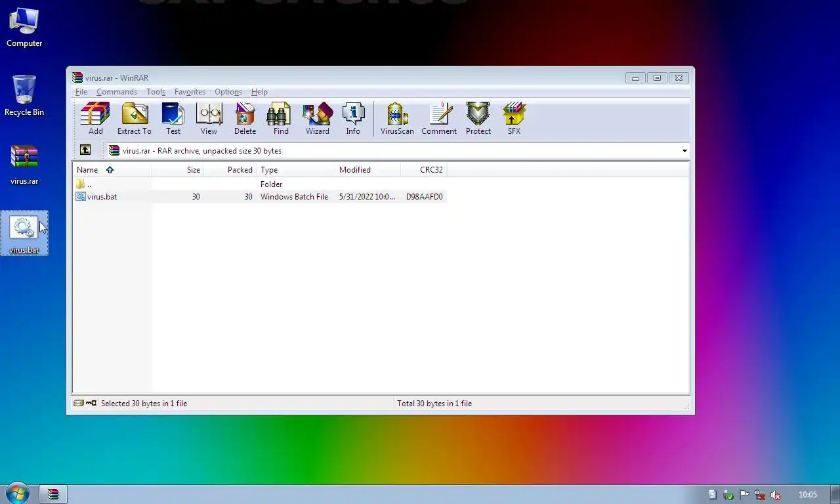Click the muted volume tray icon
The width and height of the screenshot is (840, 504).
pyautogui.click(x=776, y=495)
